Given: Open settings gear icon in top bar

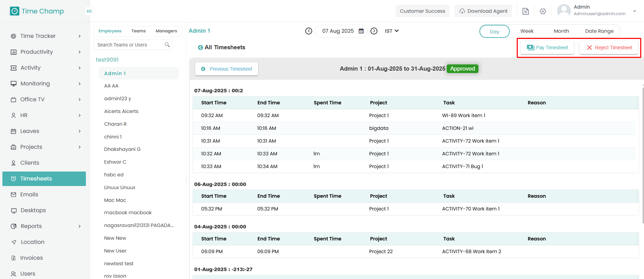Looking at the screenshot, I should [x=543, y=11].
